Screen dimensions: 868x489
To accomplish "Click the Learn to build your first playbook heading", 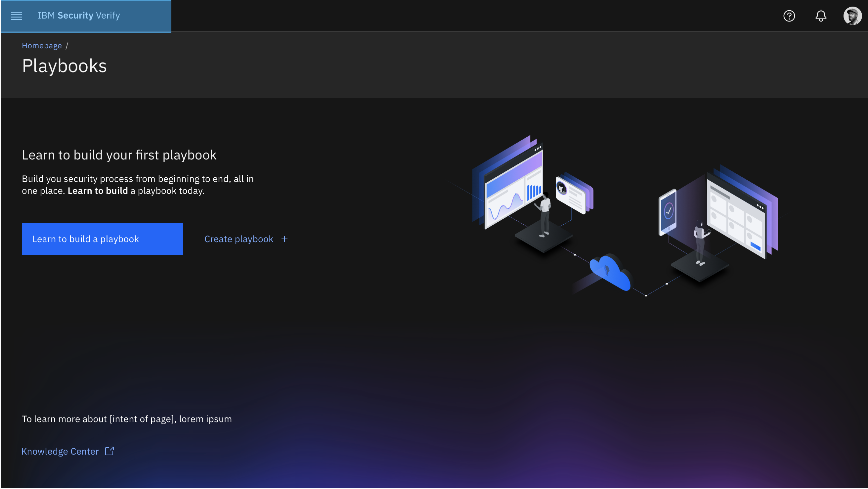I will point(120,155).
